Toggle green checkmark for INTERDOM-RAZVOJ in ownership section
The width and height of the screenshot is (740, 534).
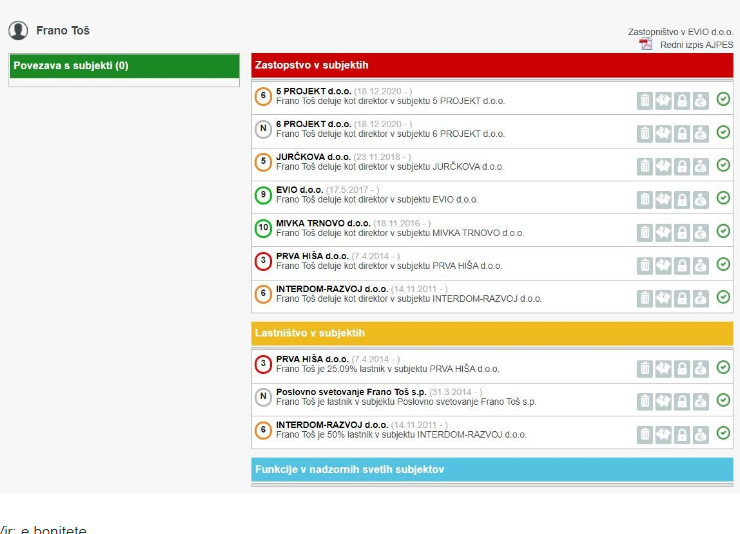(723, 433)
